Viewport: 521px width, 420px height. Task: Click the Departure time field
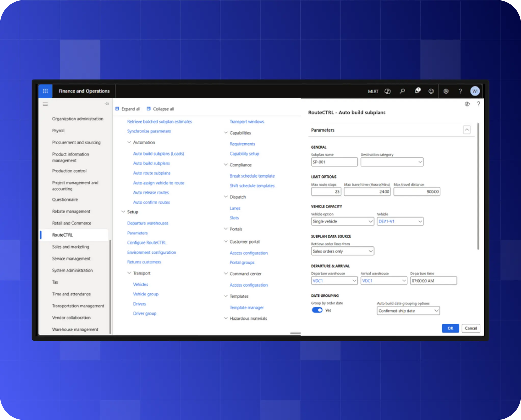(433, 281)
